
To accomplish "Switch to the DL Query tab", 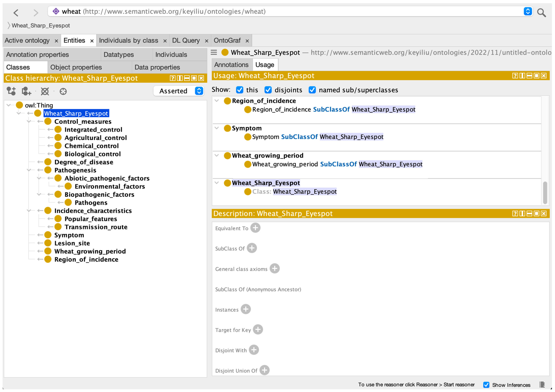I will pyautogui.click(x=186, y=40).
